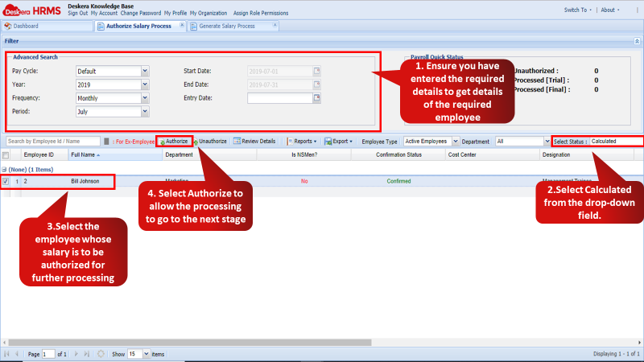Click the Sign Out link
Viewport: 644px width, 362px height.
pos(77,13)
